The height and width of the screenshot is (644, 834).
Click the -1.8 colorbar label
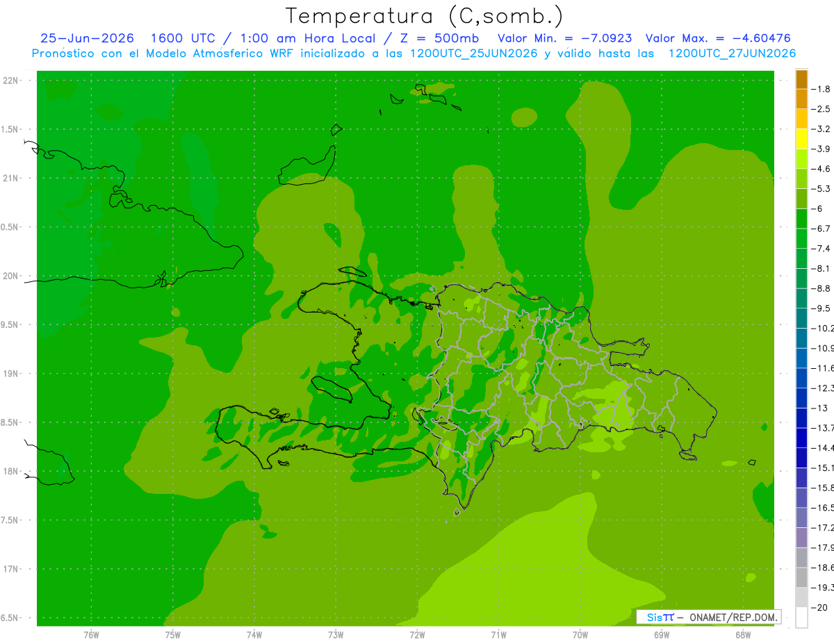tap(822, 89)
